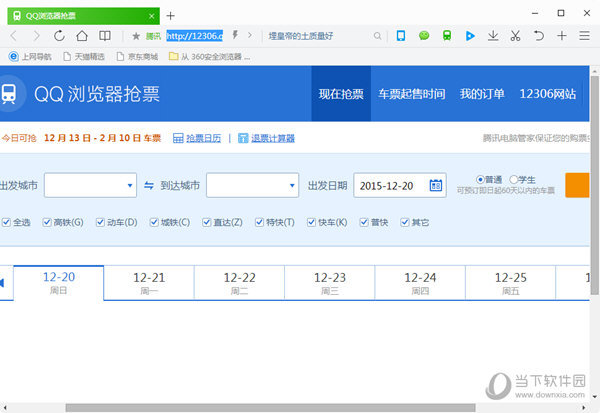Close the QQ浏览器抢票 tab
The image size is (600, 413).
(x=152, y=16)
